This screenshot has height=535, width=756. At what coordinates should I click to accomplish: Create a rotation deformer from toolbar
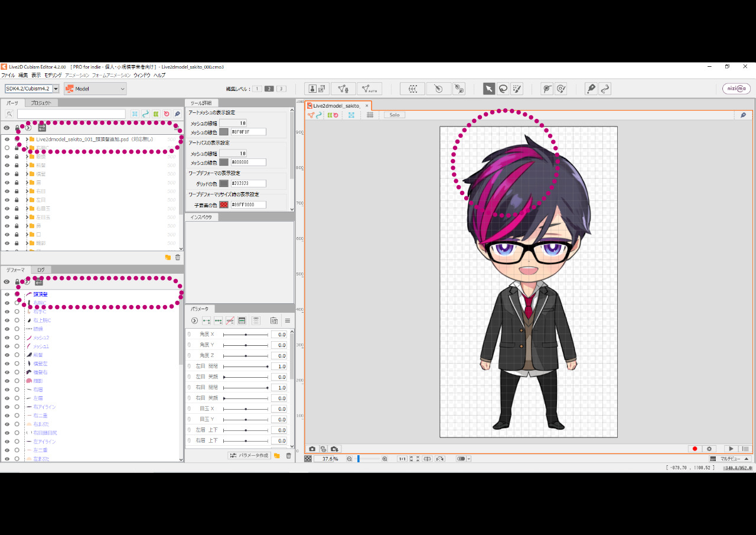tap(438, 89)
